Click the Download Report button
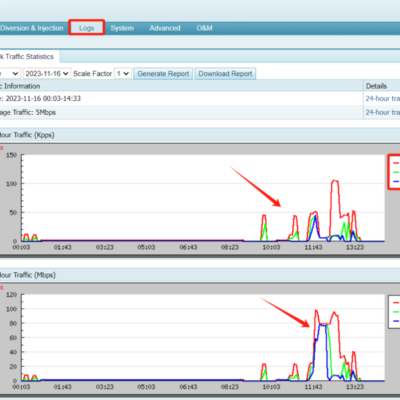This screenshot has width=400, height=400. pyautogui.click(x=225, y=74)
